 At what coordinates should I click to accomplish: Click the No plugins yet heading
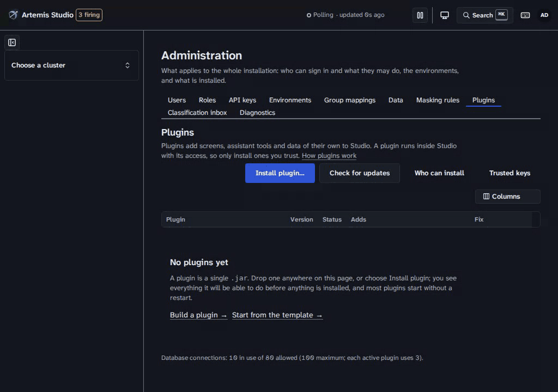tap(199, 262)
